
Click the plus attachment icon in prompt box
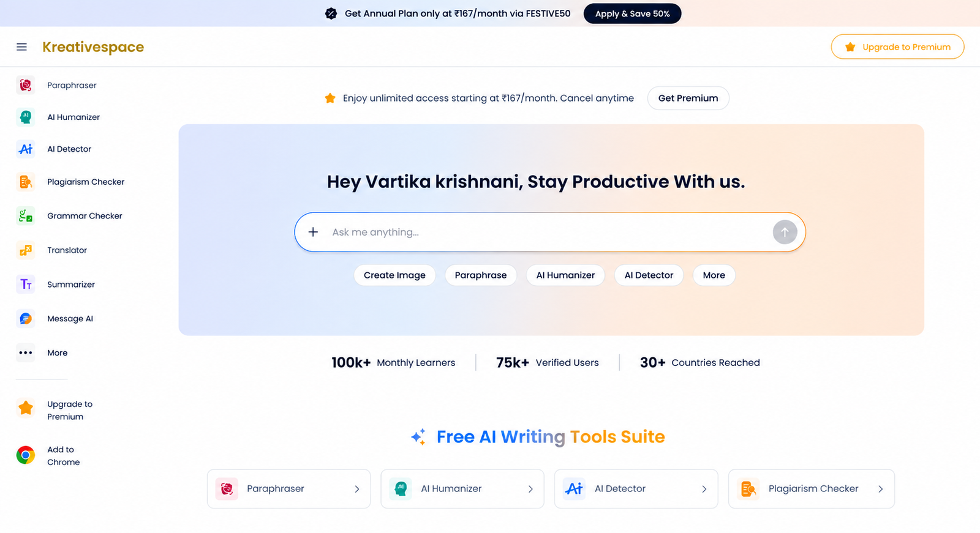click(x=313, y=232)
